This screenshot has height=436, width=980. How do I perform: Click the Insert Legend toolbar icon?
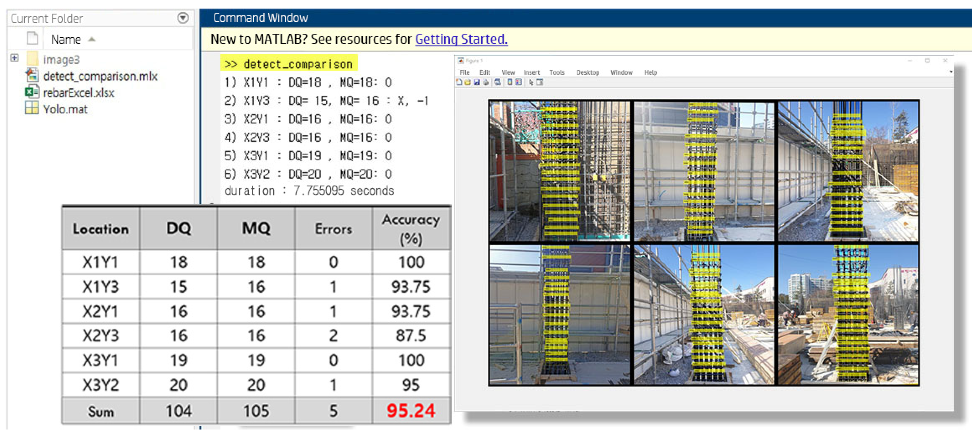click(x=519, y=82)
